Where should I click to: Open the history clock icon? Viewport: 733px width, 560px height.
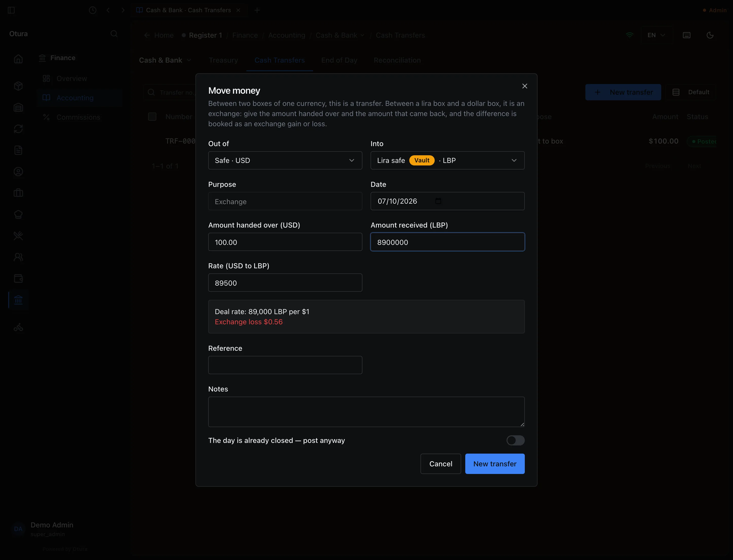93,10
